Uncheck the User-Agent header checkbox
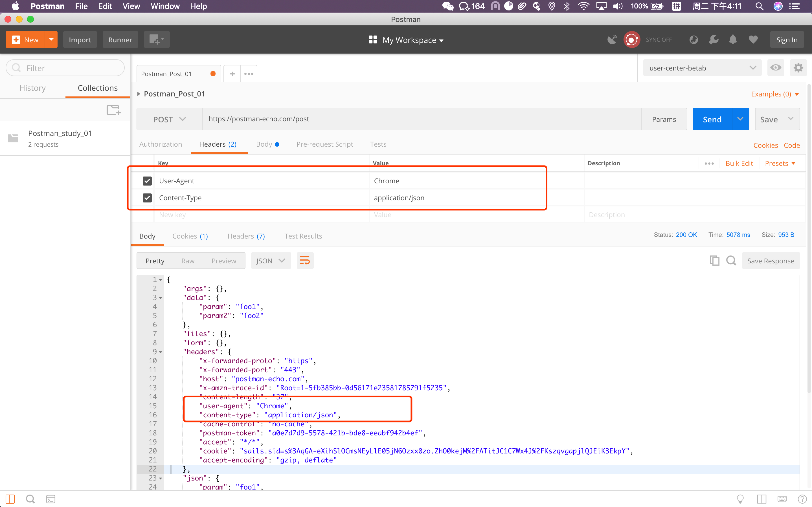The image size is (812, 507). click(147, 181)
